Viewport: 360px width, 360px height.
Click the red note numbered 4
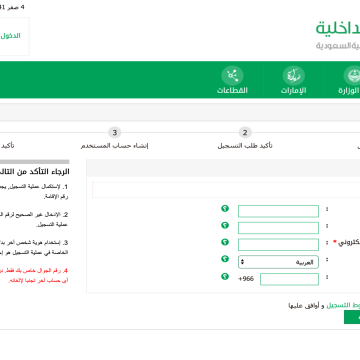pos(34,275)
